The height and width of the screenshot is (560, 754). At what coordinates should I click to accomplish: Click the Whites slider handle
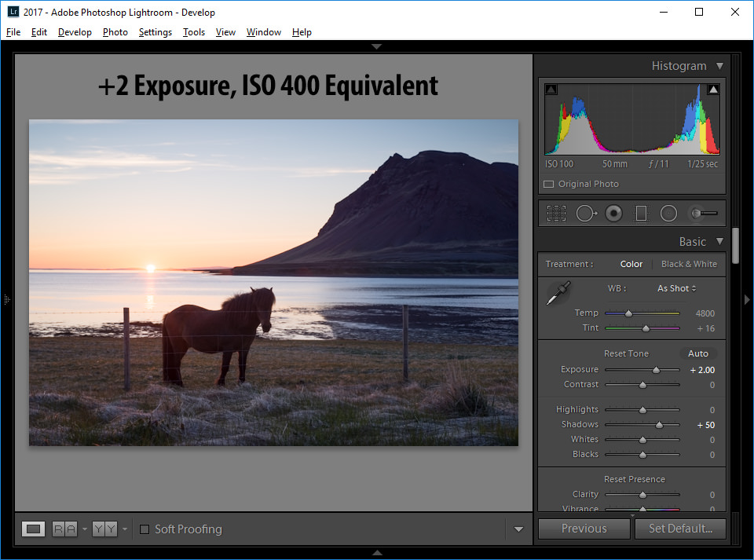click(x=642, y=440)
